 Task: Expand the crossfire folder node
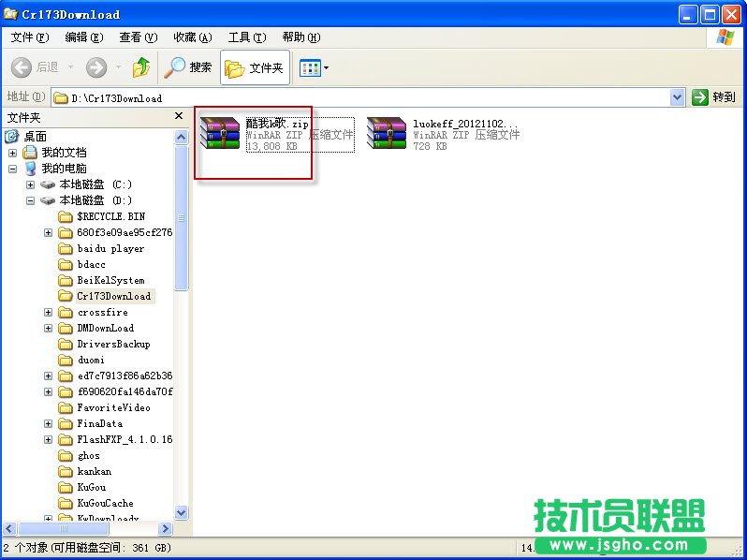[49, 312]
